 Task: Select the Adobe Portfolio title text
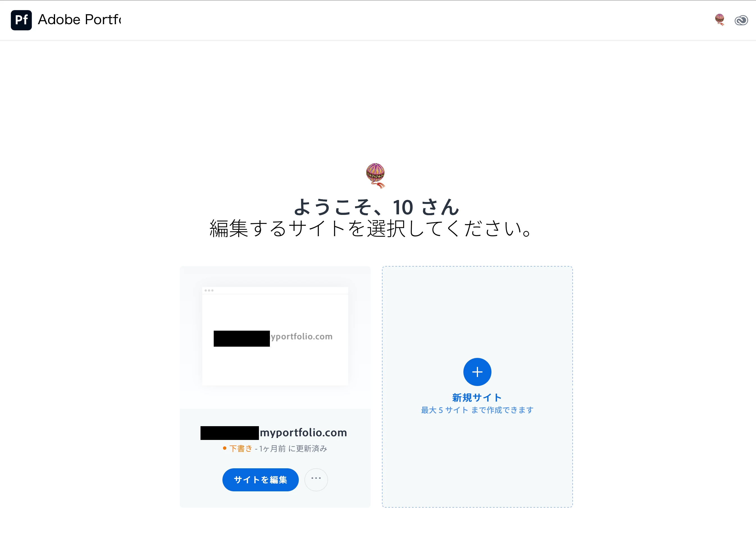(79, 20)
